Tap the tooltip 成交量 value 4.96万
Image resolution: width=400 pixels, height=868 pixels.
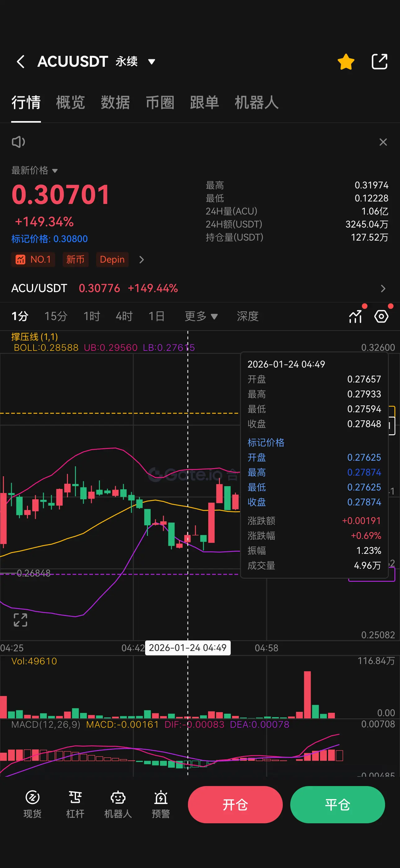pos(367,565)
